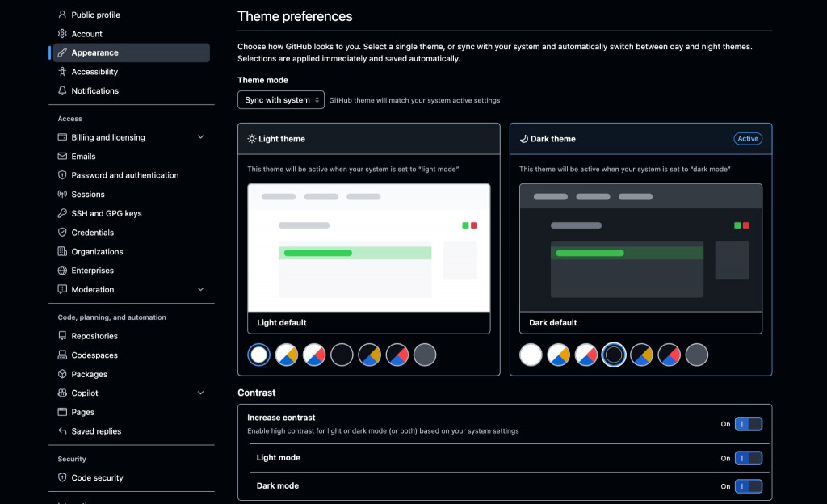Toggle the Light mode contrast switch
The height and width of the screenshot is (504, 827).
click(749, 458)
